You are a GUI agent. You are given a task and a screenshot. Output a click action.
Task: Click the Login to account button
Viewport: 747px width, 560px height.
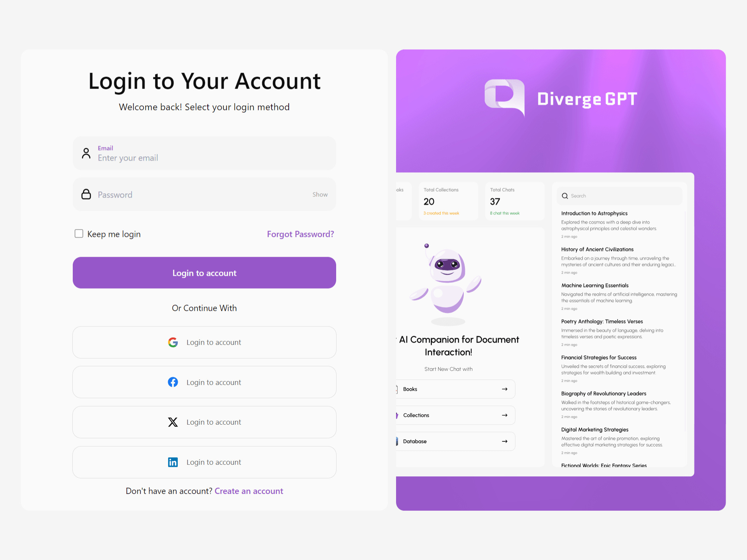pyautogui.click(x=205, y=272)
